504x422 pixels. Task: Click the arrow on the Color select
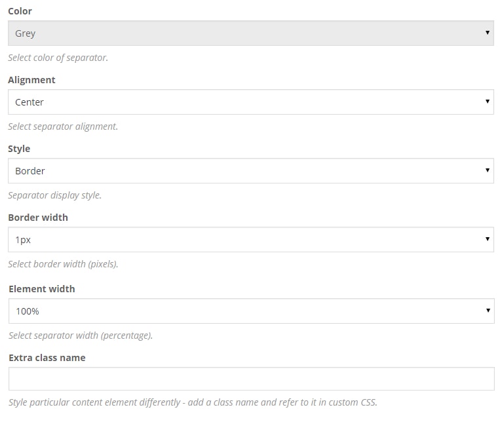[x=488, y=33]
